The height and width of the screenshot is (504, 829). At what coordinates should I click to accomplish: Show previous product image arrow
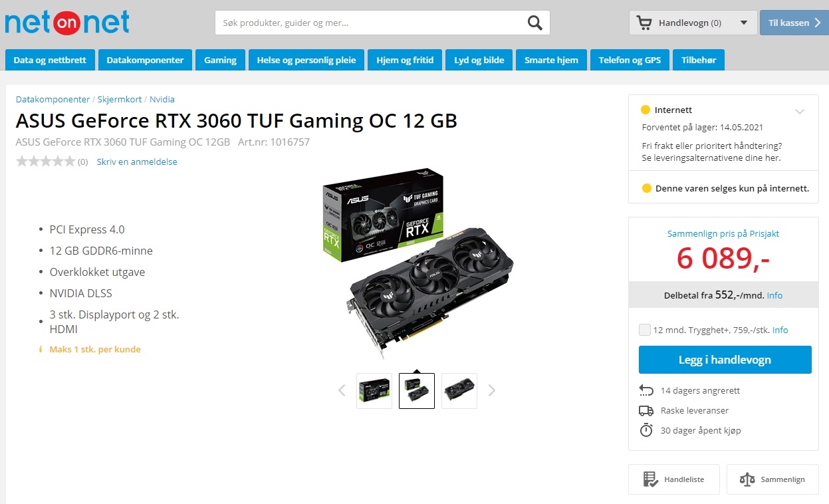pyautogui.click(x=342, y=390)
